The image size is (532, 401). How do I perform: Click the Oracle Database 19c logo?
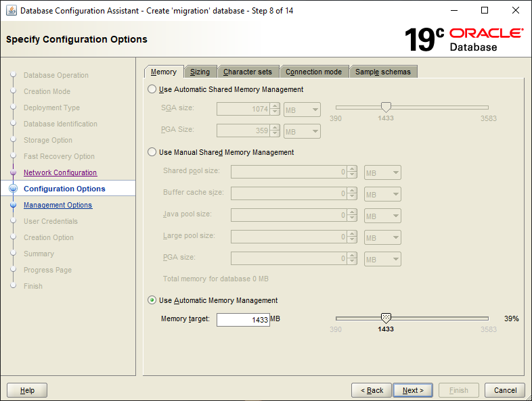pos(464,40)
